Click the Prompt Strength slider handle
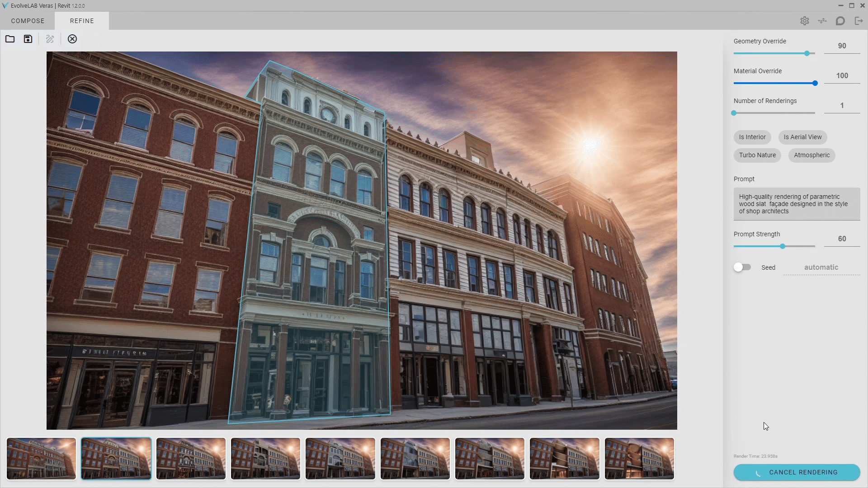Image resolution: width=868 pixels, height=488 pixels. [783, 246]
